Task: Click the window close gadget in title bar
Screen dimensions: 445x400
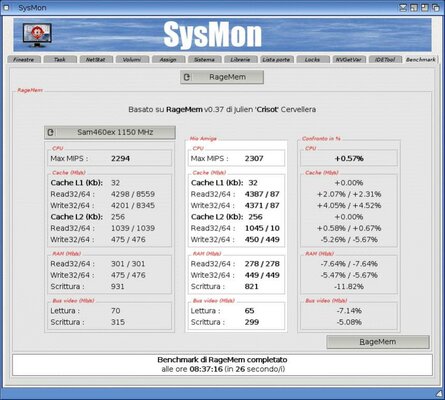Action: point(6,7)
